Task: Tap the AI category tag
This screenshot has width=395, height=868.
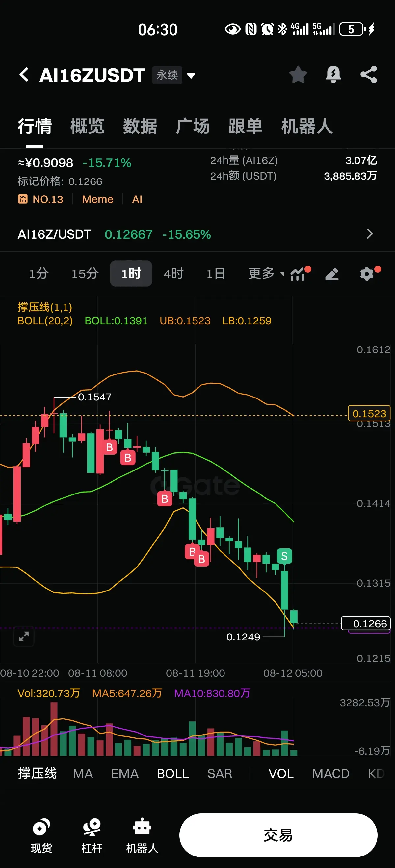Action: [x=137, y=199]
